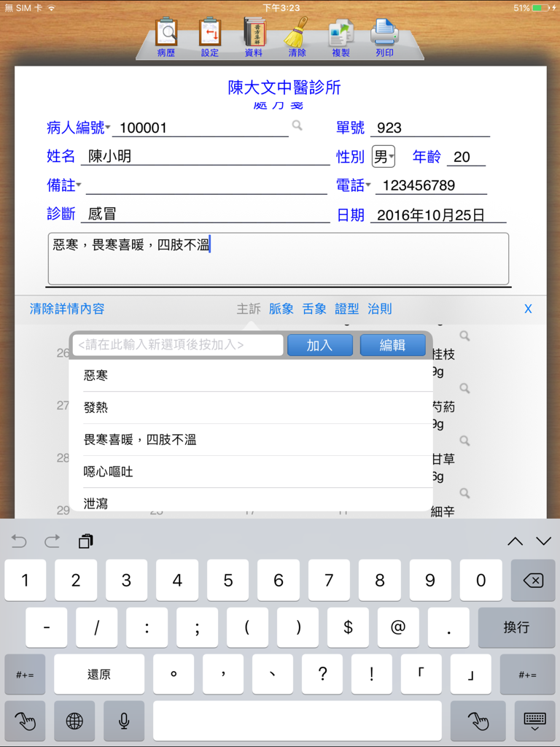560x747 pixels.
Task: Click the magnifier next to 芍葯
Action: tap(464, 388)
